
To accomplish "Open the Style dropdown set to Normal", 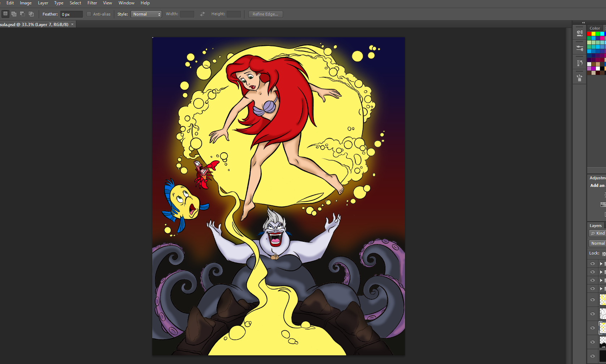I will [146, 14].
